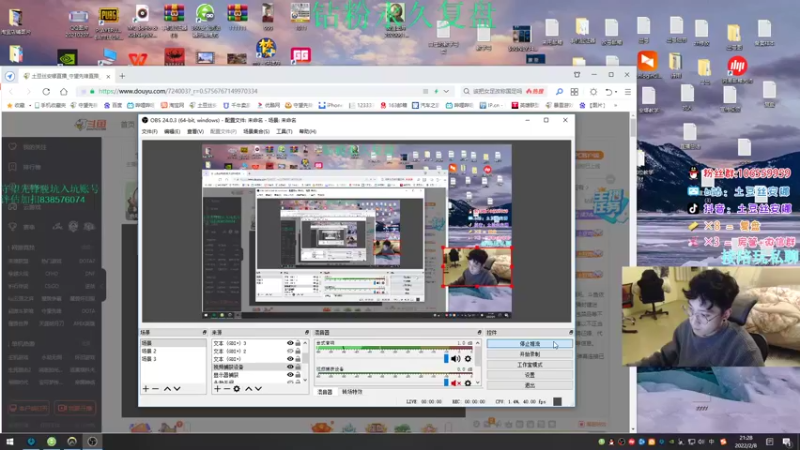Screen dimensions: 800x450
Task: Expand the browser undo-close dropdown arrow
Action: click(616, 92)
